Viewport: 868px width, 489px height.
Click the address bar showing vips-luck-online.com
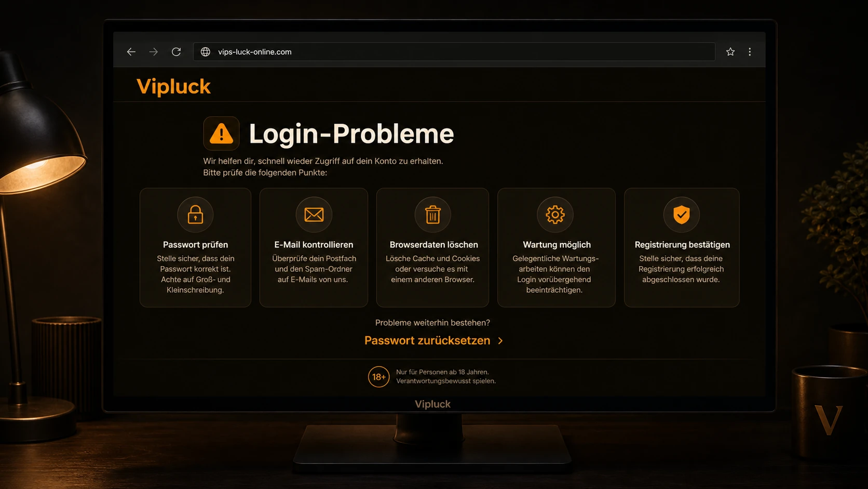454,51
